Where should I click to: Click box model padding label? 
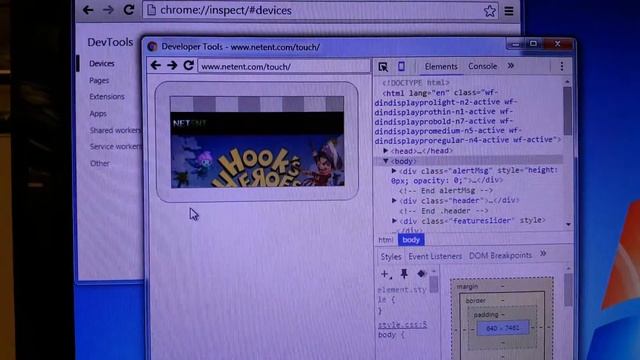486,315
